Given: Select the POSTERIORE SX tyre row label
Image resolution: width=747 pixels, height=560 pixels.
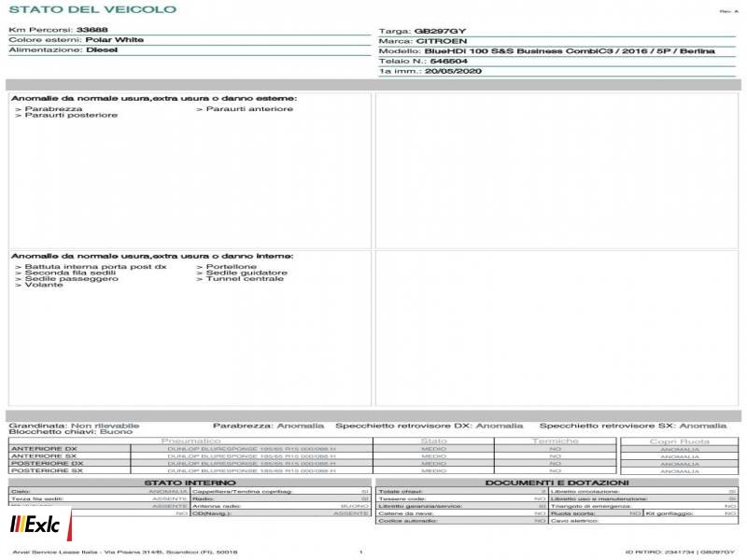Looking at the screenshot, I should [x=48, y=470].
